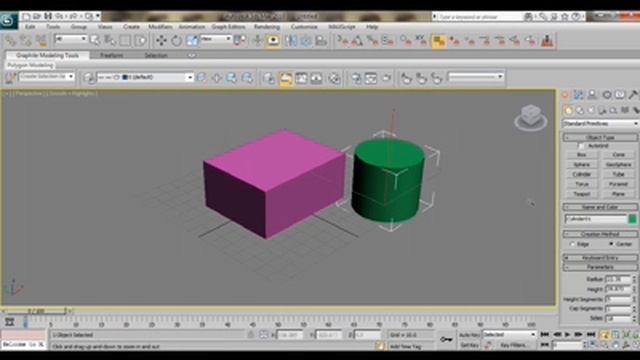Viewport: 640px width, 360px height.
Task: Switch to the Display command panel
Action: (620, 95)
